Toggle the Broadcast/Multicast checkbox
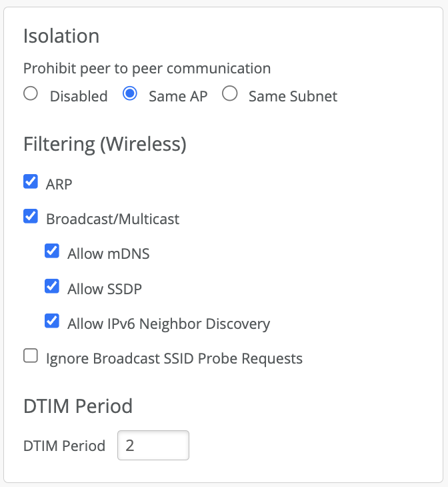The height and width of the screenshot is (487, 448). 31,216
